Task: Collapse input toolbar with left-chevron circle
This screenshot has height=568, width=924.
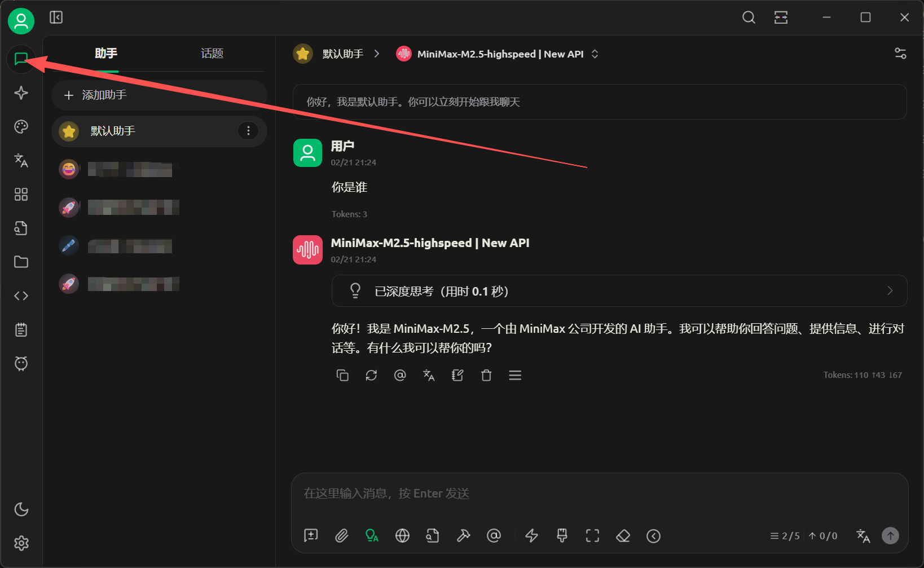Action: point(653,536)
